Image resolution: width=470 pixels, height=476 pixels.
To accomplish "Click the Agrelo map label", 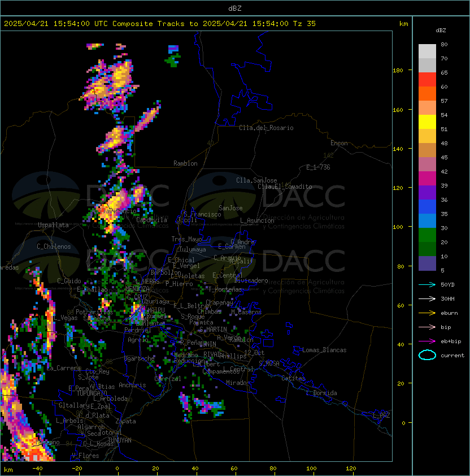I will [138, 340].
